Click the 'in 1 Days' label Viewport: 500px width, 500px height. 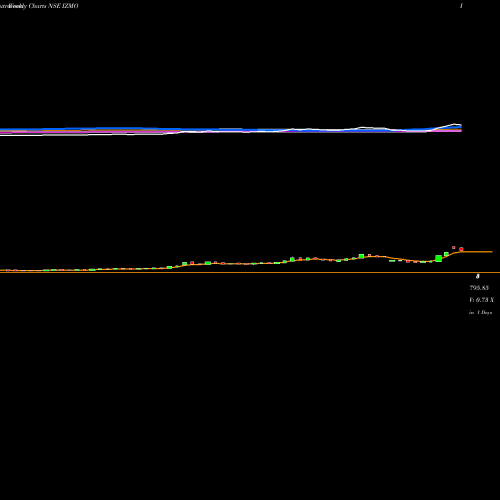point(481,313)
